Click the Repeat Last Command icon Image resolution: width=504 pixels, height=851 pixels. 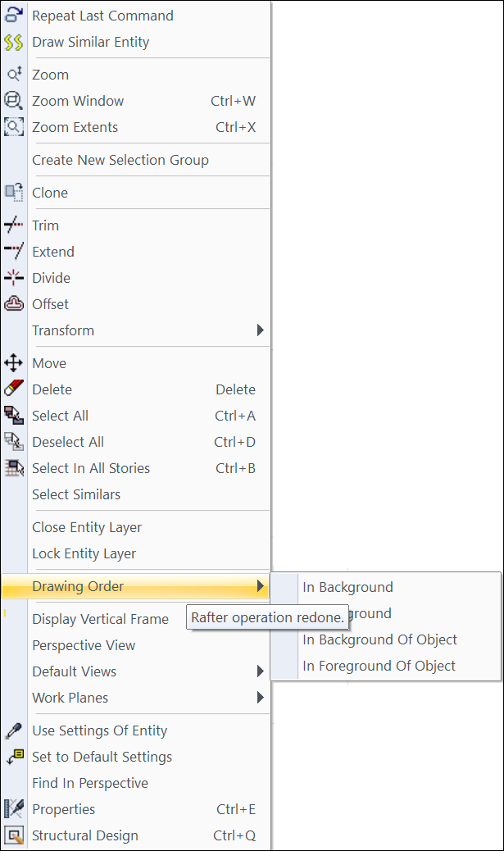pyautogui.click(x=13, y=16)
